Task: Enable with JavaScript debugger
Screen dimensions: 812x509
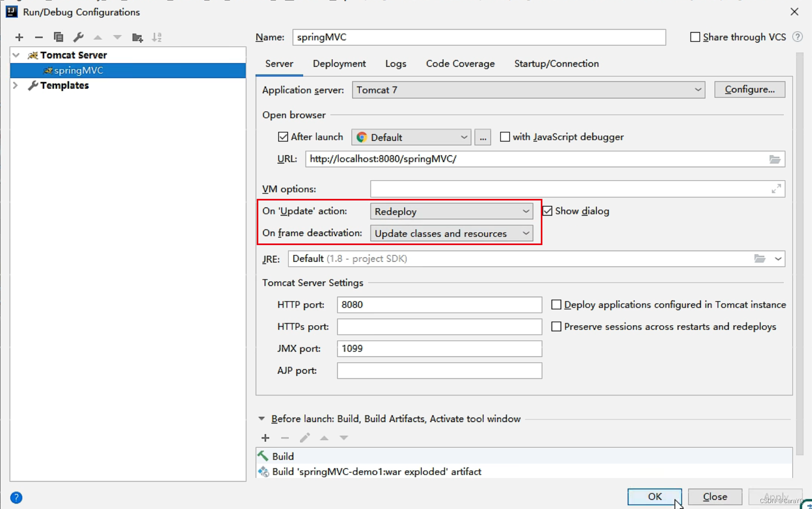Action: click(505, 137)
